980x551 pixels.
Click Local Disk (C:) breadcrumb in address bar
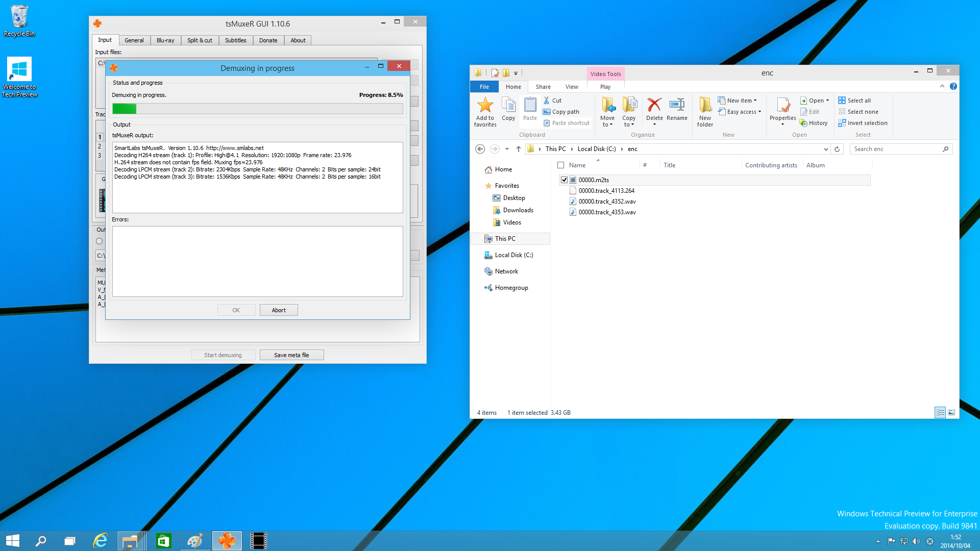597,149
